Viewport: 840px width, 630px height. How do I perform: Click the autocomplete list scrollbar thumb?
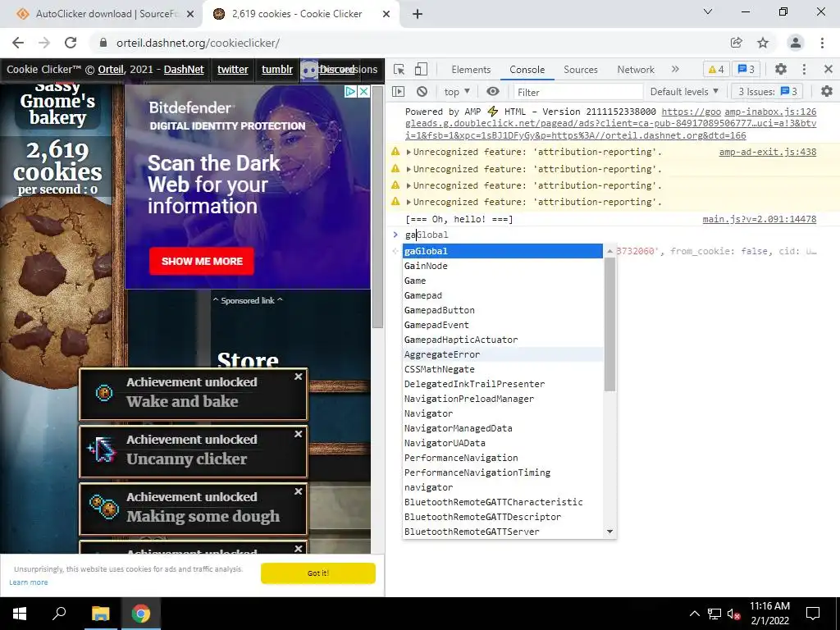[x=609, y=324]
